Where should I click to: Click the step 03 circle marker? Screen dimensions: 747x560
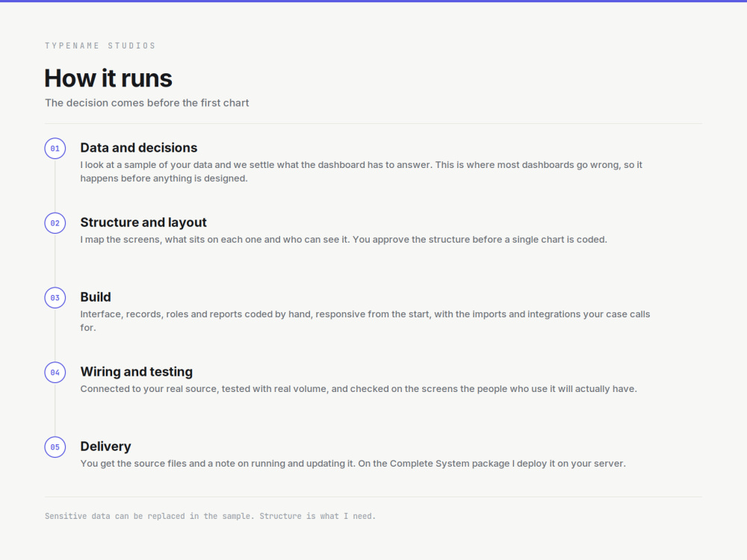(55, 298)
